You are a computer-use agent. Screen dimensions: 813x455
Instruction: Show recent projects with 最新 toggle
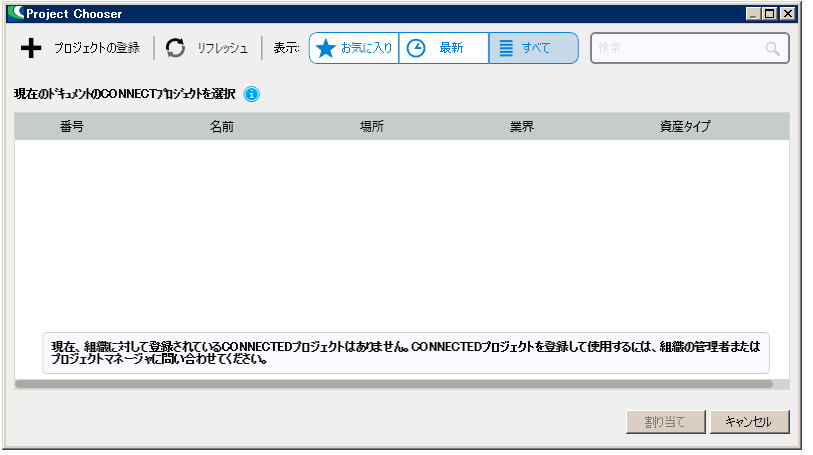point(444,48)
